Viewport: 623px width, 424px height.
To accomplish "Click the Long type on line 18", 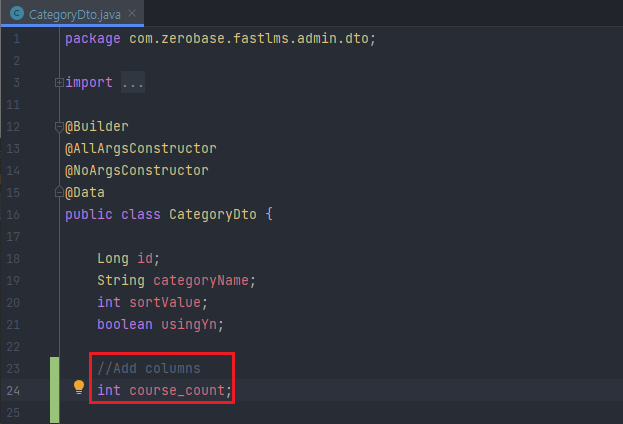I will (113, 259).
